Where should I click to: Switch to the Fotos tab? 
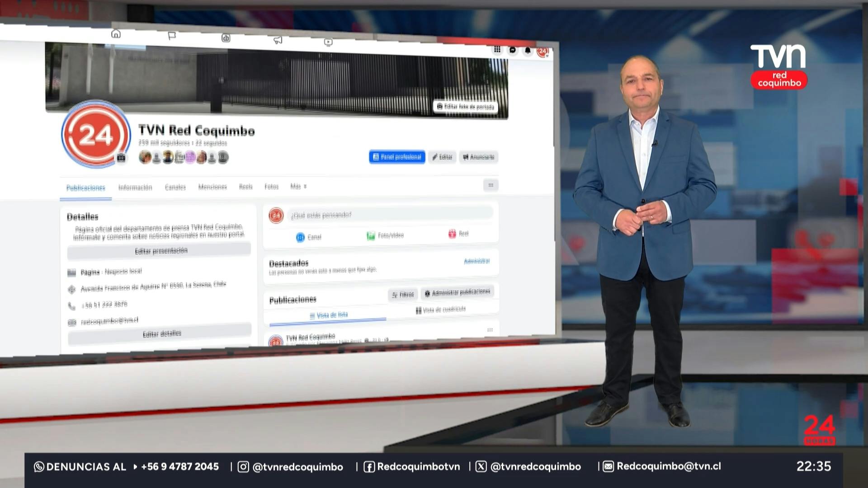[x=272, y=186]
